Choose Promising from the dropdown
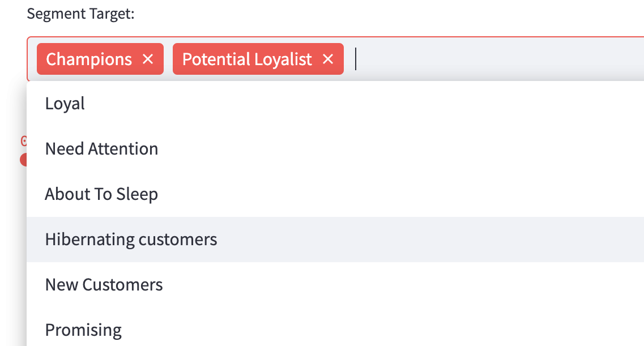This screenshot has height=346, width=644. coord(83,330)
